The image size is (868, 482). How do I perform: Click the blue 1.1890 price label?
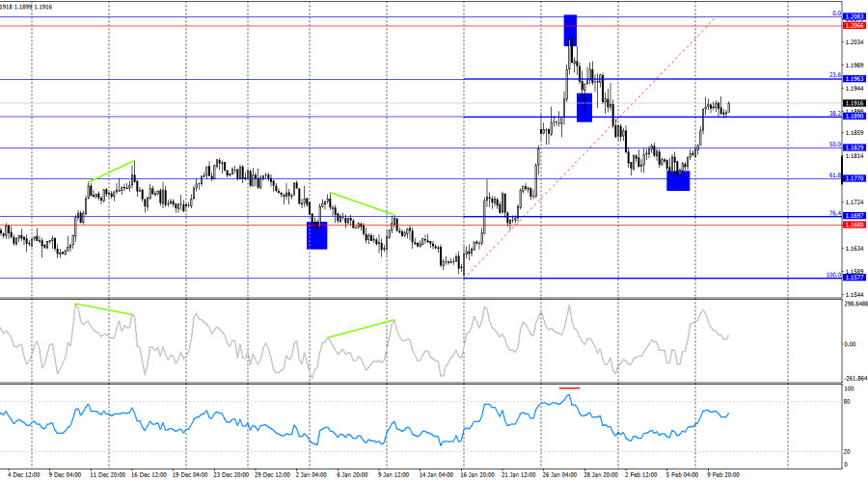pos(854,117)
